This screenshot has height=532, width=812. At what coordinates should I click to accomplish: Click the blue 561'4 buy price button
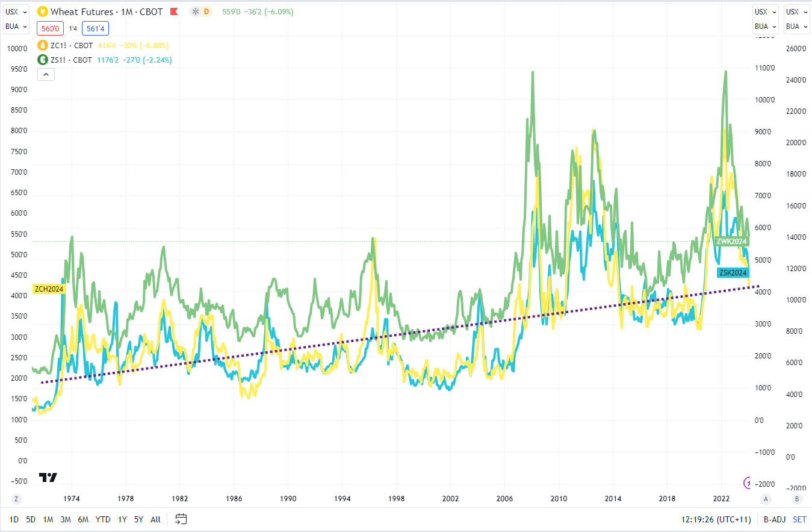(96, 28)
